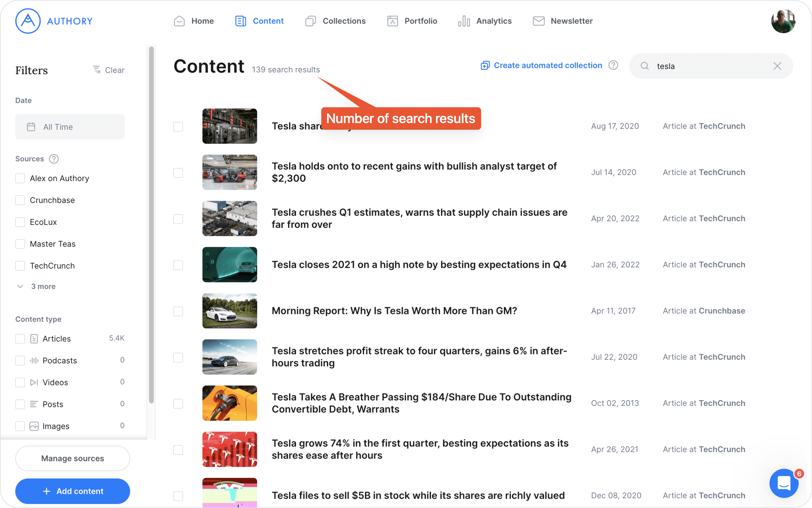Image resolution: width=812 pixels, height=508 pixels.
Task: Click the automated collection plus icon
Action: tap(485, 65)
